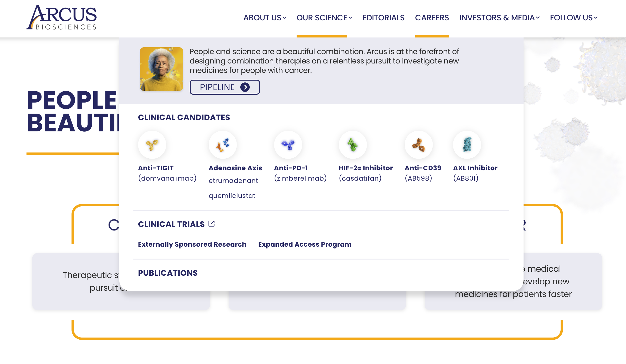Go to the Careers page
The width and height of the screenshot is (626, 364).
tap(432, 18)
